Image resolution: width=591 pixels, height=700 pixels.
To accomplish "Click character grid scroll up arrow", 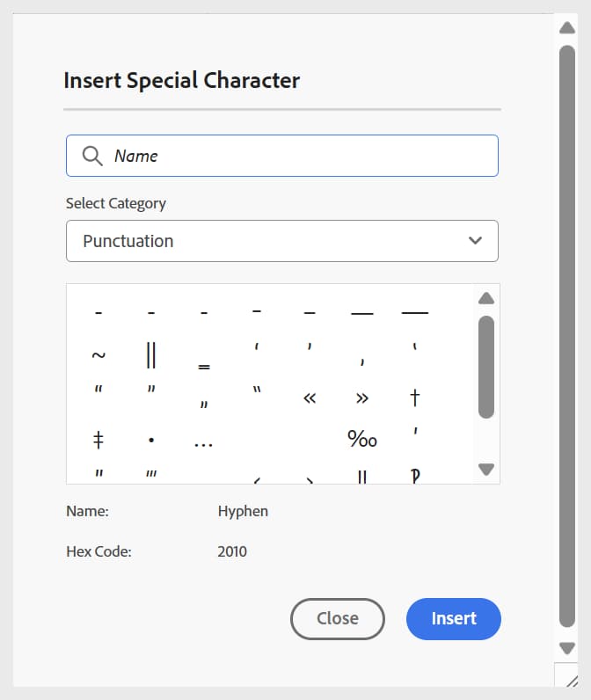I will 486,298.
